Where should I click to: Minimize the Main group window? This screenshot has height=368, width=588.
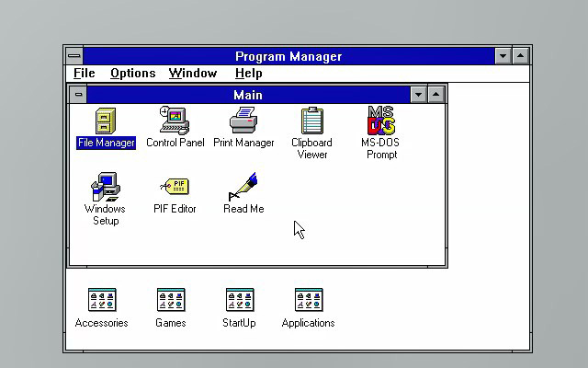tap(419, 95)
